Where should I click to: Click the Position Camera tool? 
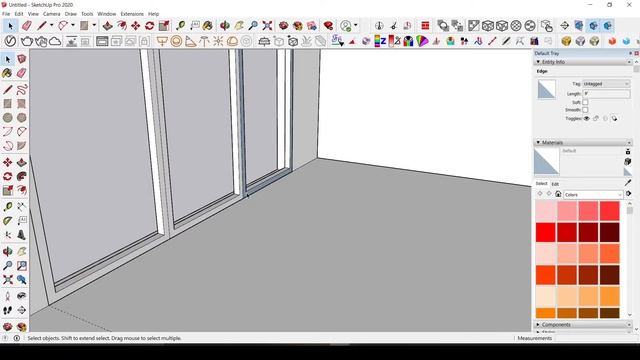point(7,296)
